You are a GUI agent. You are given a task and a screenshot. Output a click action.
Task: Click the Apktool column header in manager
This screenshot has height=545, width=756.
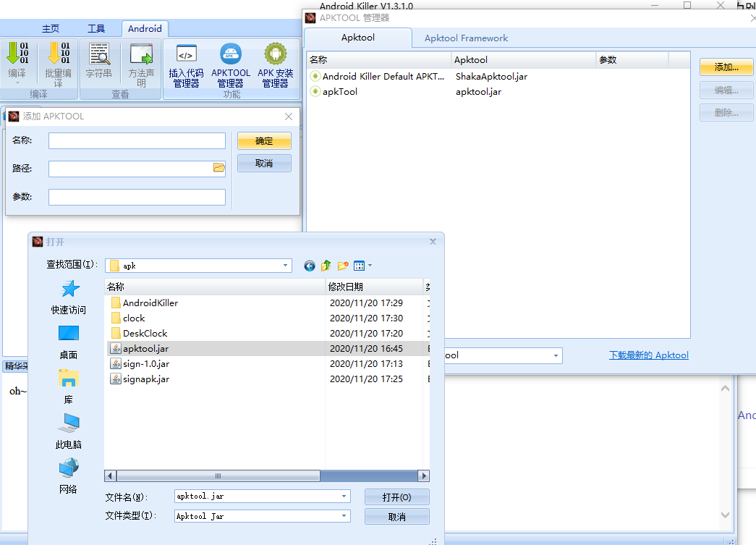click(x=524, y=60)
